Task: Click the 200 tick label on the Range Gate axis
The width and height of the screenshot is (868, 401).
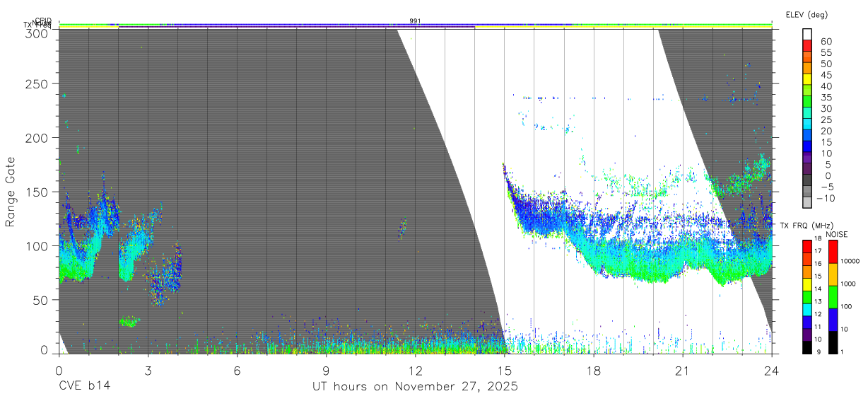Action: pos(37,138)
